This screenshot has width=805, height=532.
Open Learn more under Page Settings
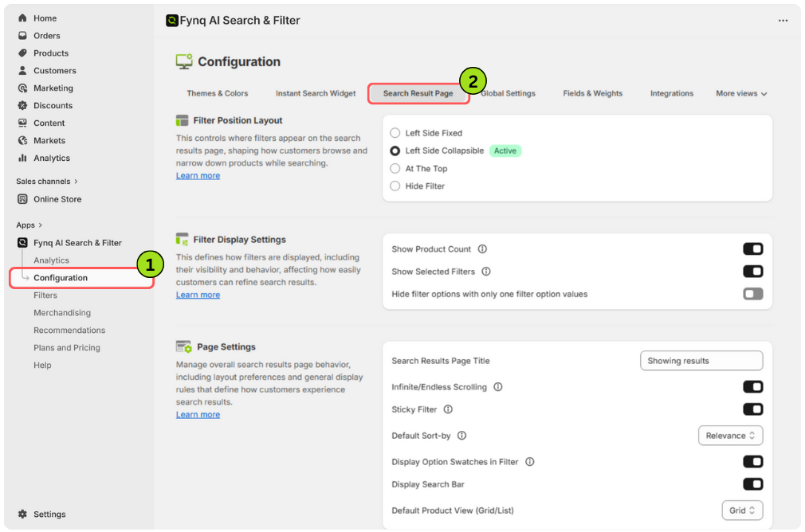point(198,414)
